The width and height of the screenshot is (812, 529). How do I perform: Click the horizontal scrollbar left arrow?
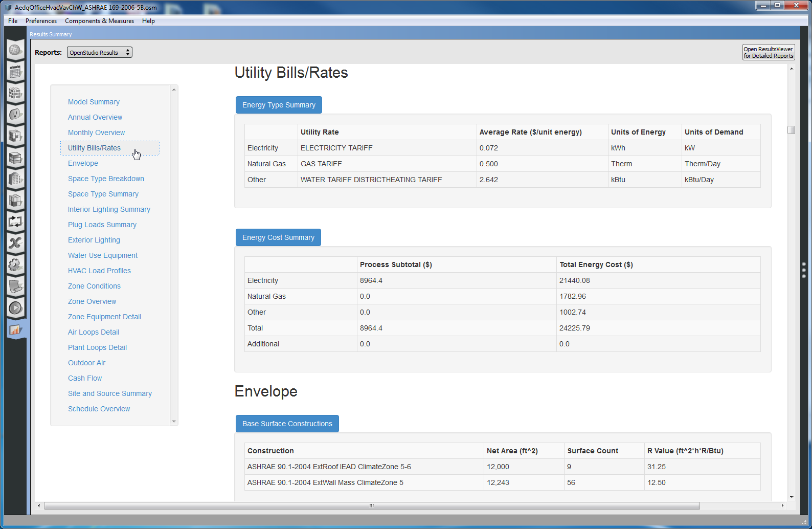(39, 505)
